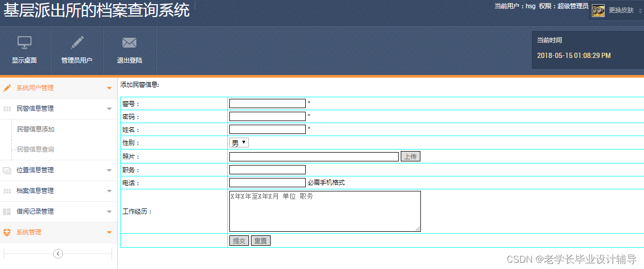Image resolution: width=644 pixels, height=269 pixels.
Task: Open 系统管理 menu
Action: [x=58, y=232]
